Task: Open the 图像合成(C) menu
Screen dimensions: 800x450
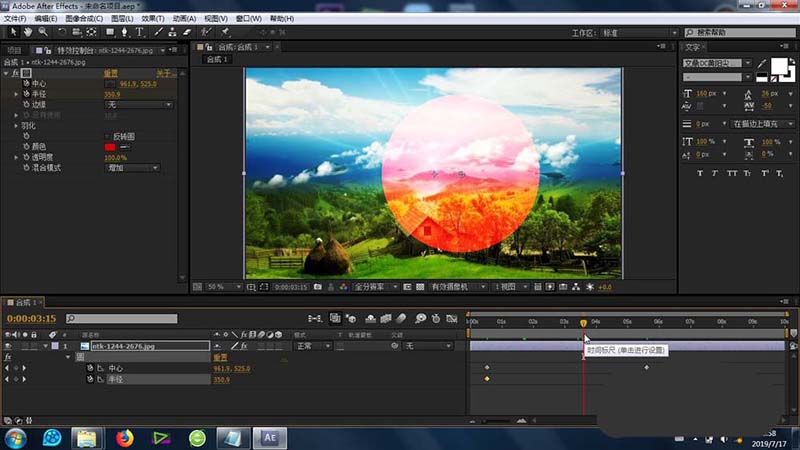Action: [x=84, y=18]
